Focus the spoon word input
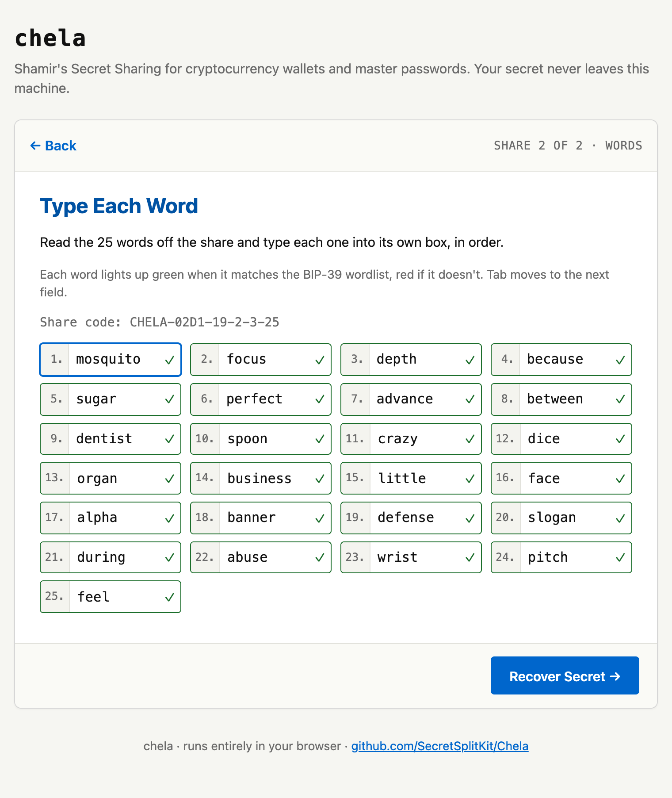 [x=261, y=439]
